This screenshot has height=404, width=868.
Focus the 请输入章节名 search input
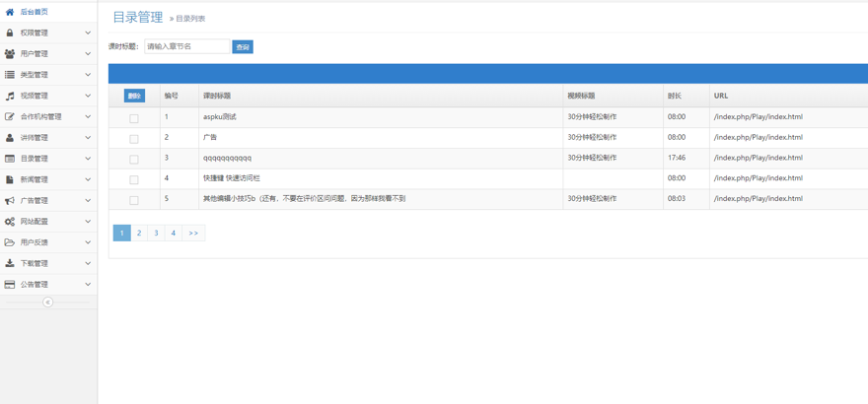[x=187, y=46]
